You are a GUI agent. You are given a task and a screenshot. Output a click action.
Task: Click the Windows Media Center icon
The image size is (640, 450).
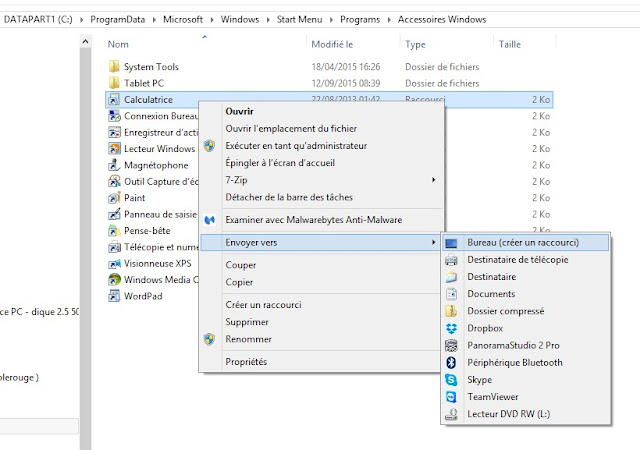pos(114,280)
